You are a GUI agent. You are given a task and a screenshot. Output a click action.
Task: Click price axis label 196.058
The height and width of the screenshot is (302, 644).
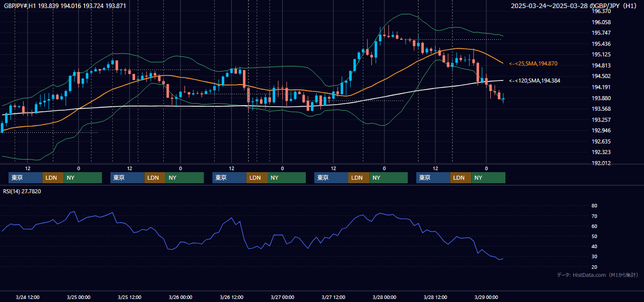click(601, 22)
